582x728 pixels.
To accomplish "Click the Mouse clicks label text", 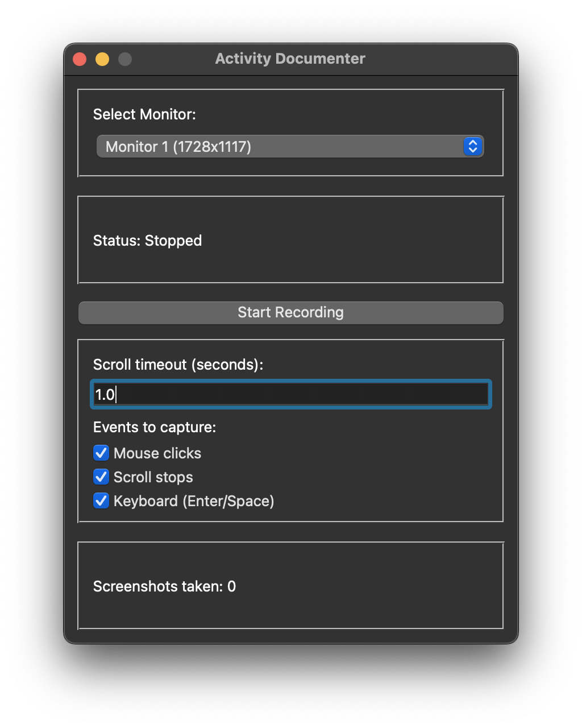I will [157, 453].
